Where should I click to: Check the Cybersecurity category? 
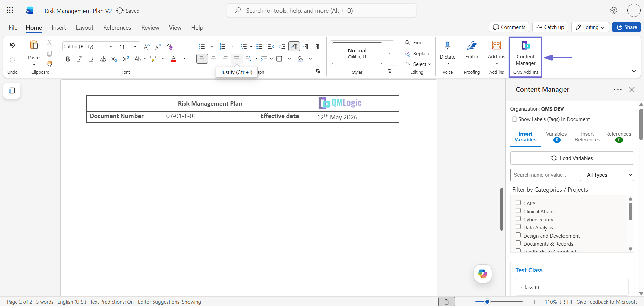point(518,219)
